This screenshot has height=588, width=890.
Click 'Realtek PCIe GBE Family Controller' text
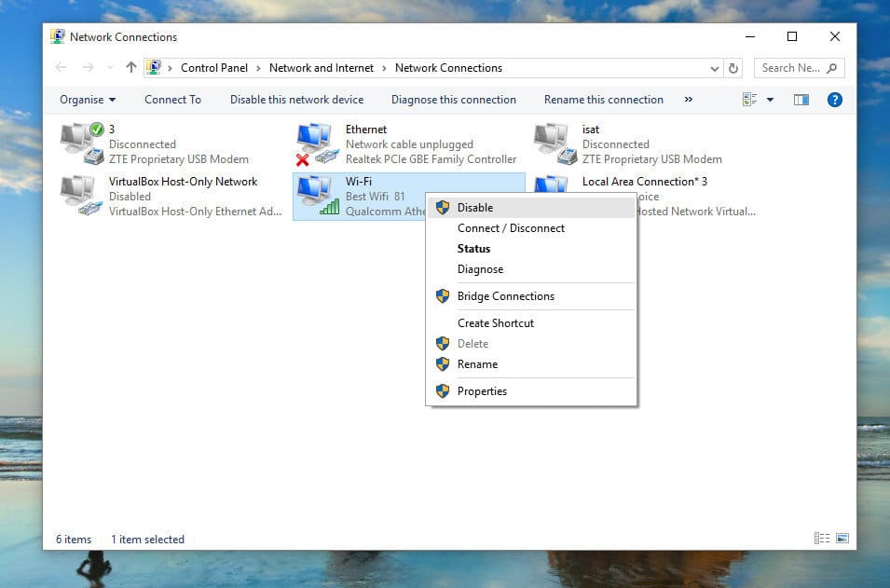click(431, 159)
